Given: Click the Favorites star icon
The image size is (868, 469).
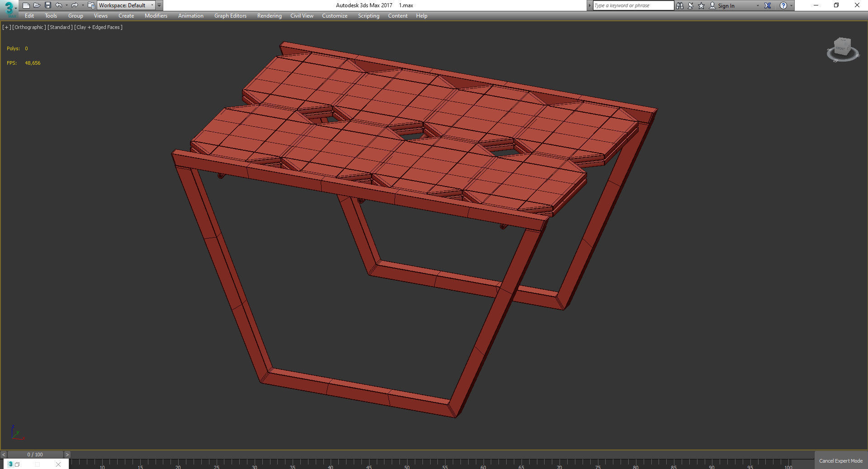Looking at the screenshot, I should click(701, 5).
